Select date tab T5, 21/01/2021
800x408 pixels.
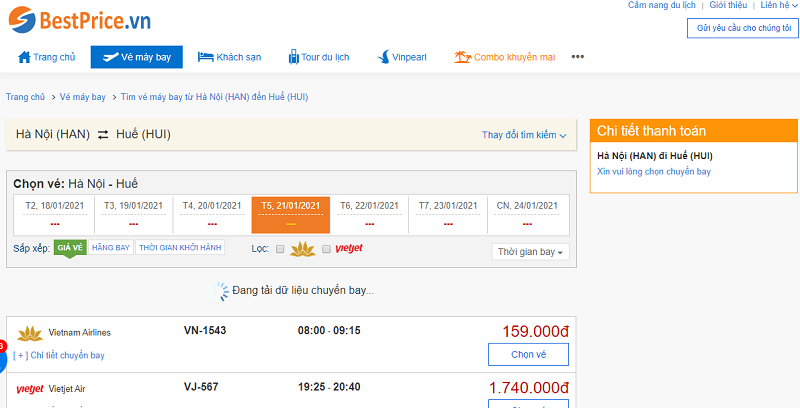291,215
